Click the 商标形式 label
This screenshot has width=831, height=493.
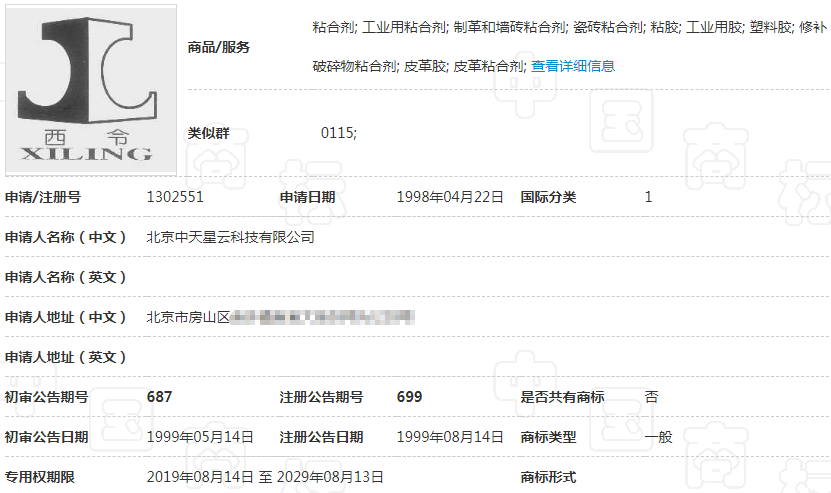click(x=548, y=477)
